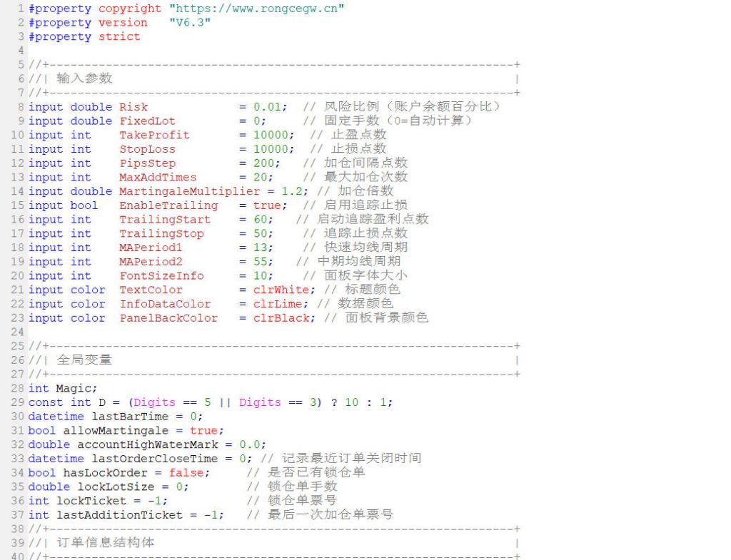The width and height of the screenshot is (731, 560).
Task: Click the MartingaleMultiplier identifier
Action: (189, 191)
